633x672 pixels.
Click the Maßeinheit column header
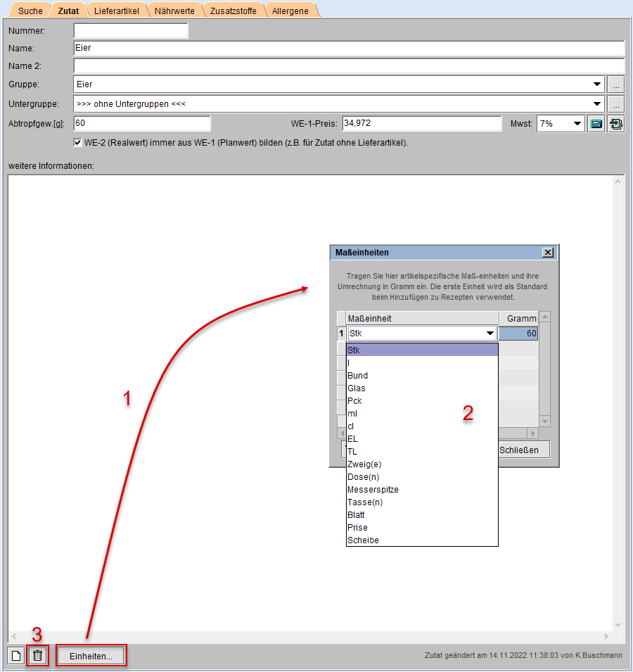tap(422, 319)
